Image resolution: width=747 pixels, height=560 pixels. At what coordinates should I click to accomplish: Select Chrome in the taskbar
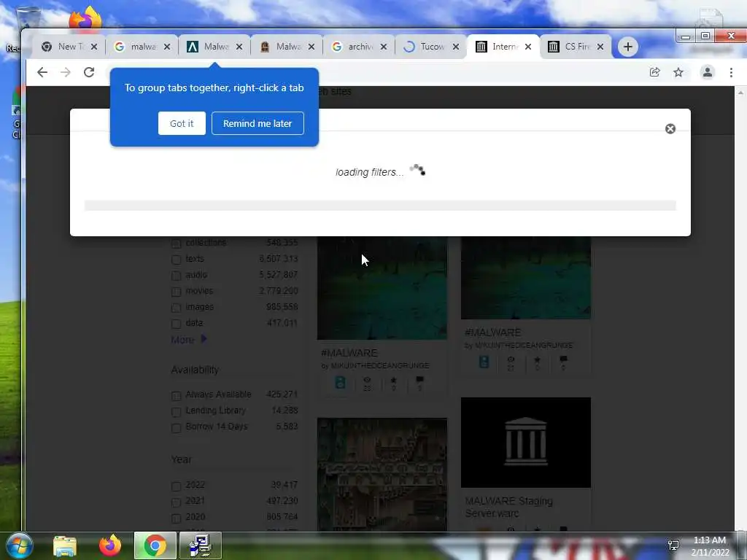pyautogui.click(x=155, y=545)
